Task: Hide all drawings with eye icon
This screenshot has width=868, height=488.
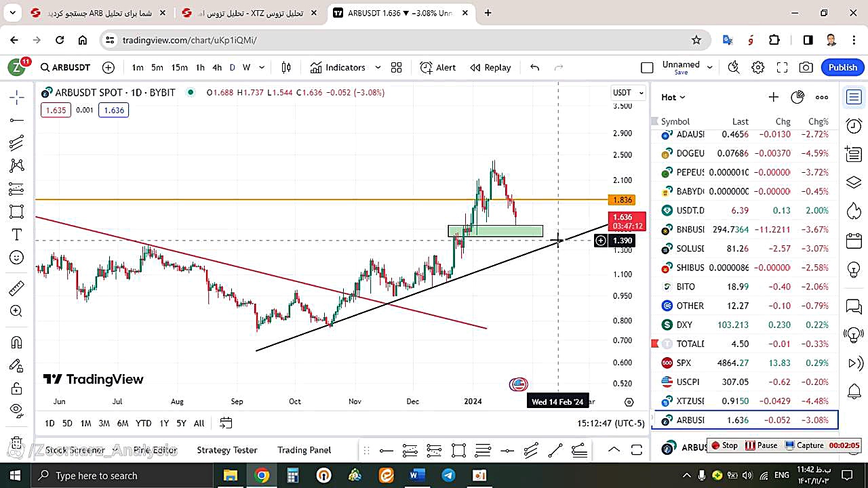Action: coord(17,409)
